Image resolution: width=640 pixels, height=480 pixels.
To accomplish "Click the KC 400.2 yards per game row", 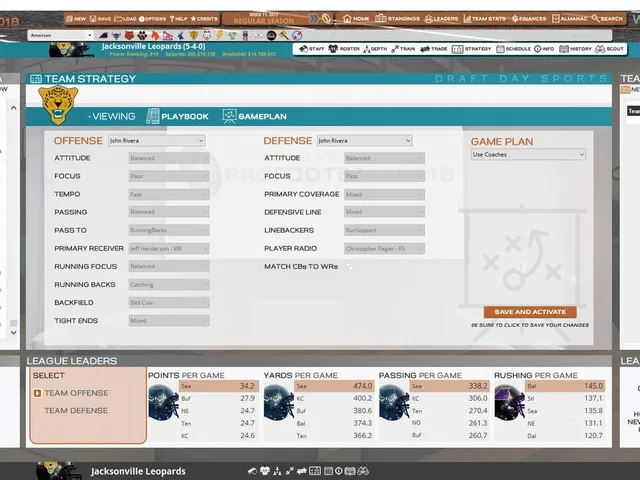I will pos(334,398).
